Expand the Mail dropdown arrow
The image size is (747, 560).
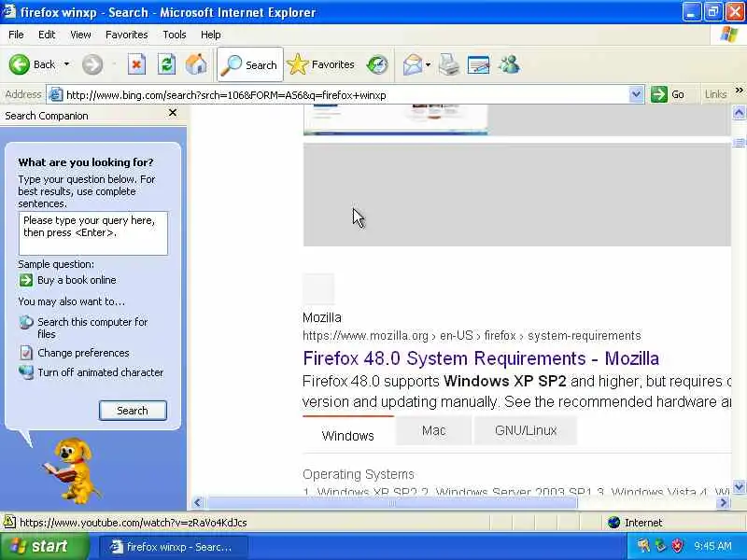click(x=428, y=64)
